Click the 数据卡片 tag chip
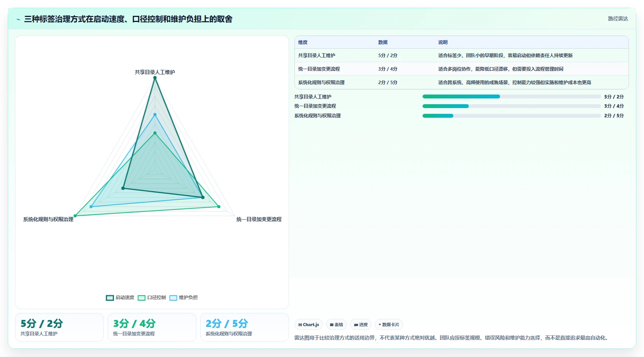This screenshot has height=357, width=644. 389,325
